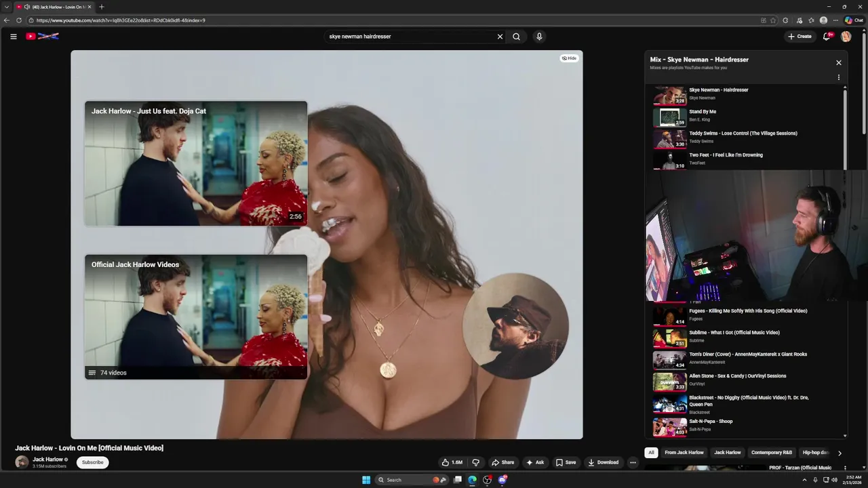Click the browser address bar URL

click(x=121, y=20)
